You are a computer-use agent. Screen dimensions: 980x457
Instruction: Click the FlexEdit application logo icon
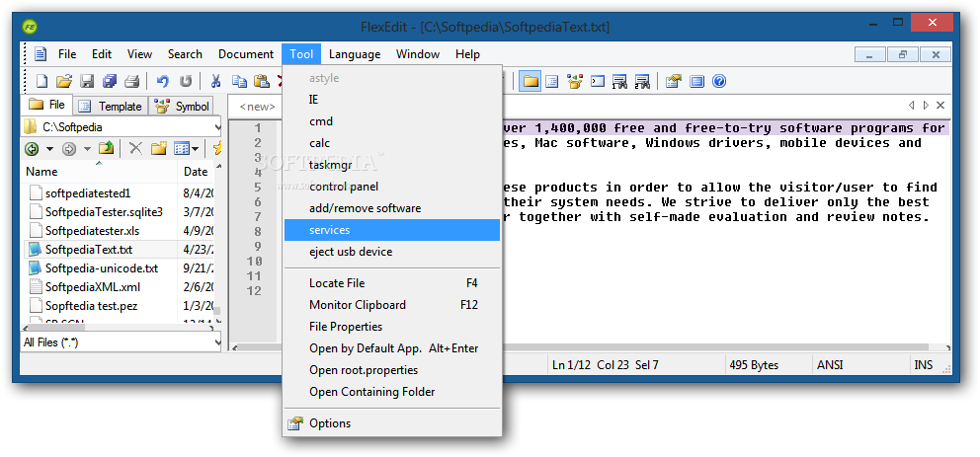(x=30, y=27)
